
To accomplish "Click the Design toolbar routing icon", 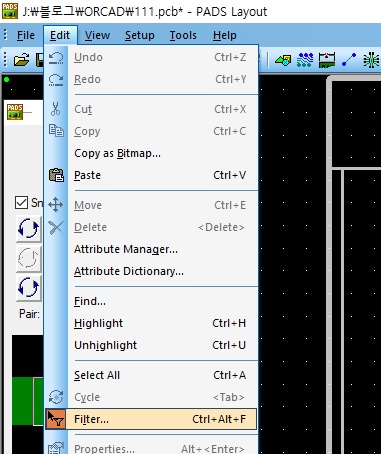I will 305,60.
